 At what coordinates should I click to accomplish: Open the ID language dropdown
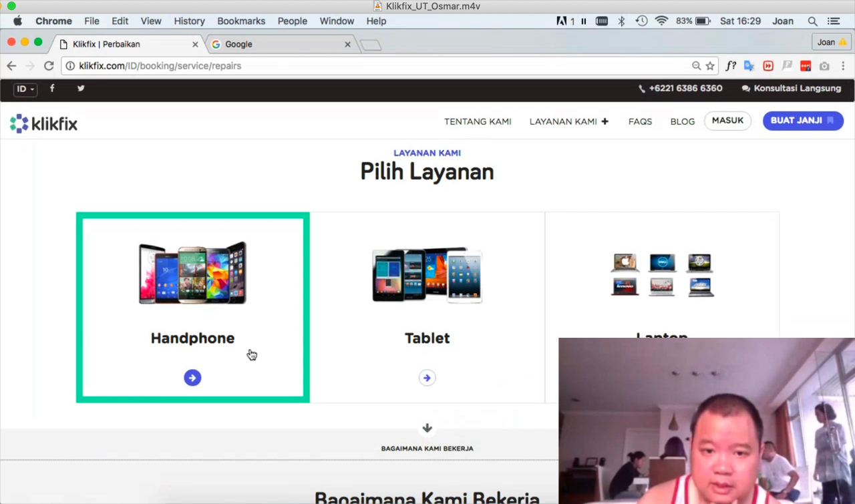click(x=25, y=89)
